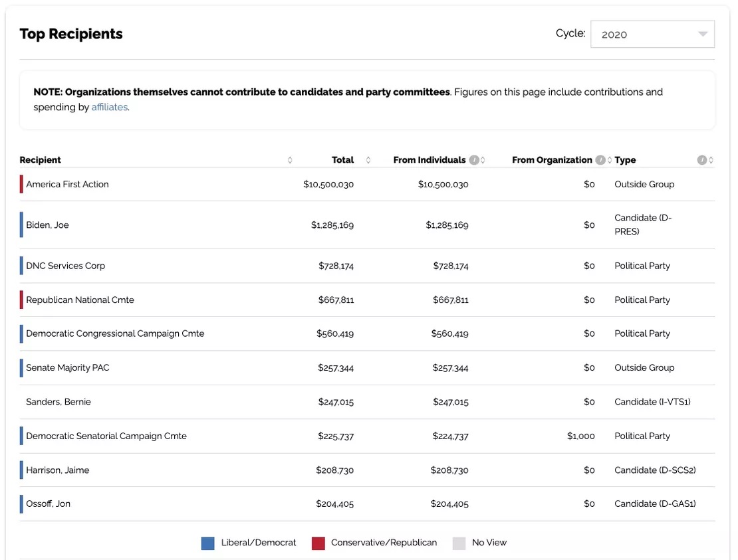
Task: Click the grey No View legend swatch
Action: pos(459,543)
